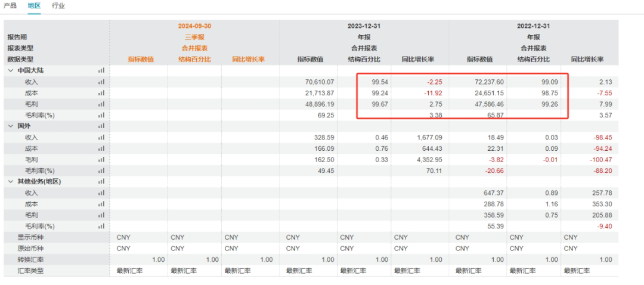Select cell value 328.59
The image size is (644, 285).
click(324, 138)
